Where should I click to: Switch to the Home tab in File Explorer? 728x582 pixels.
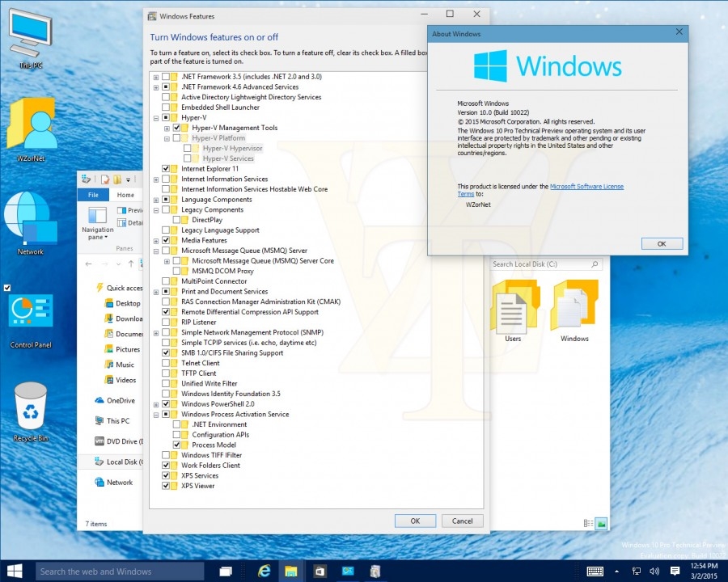(126, 194)
